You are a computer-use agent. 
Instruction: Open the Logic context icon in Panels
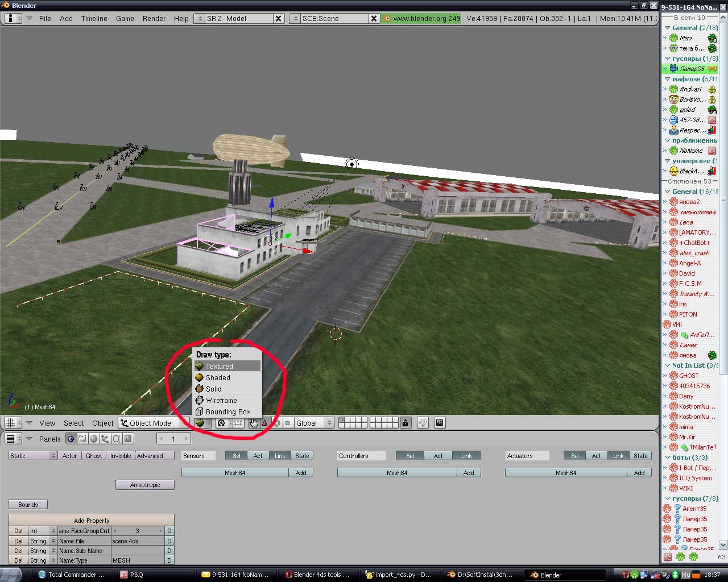pyautogui.click(x=71, y=439)
